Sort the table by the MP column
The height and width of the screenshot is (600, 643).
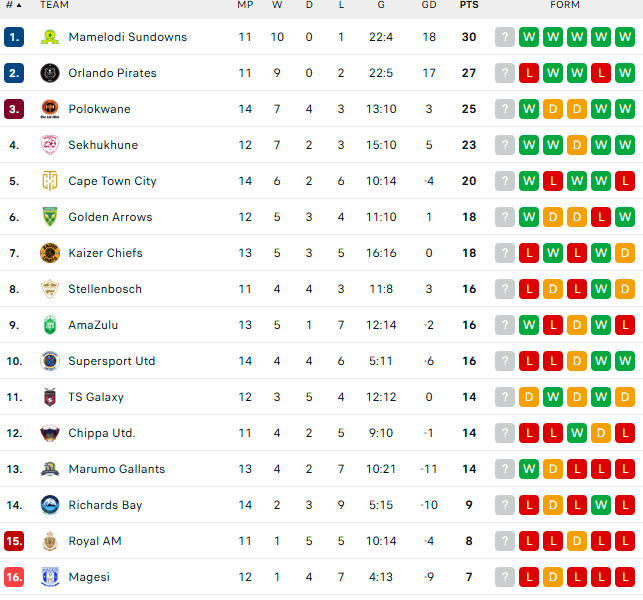click(245, 5)
